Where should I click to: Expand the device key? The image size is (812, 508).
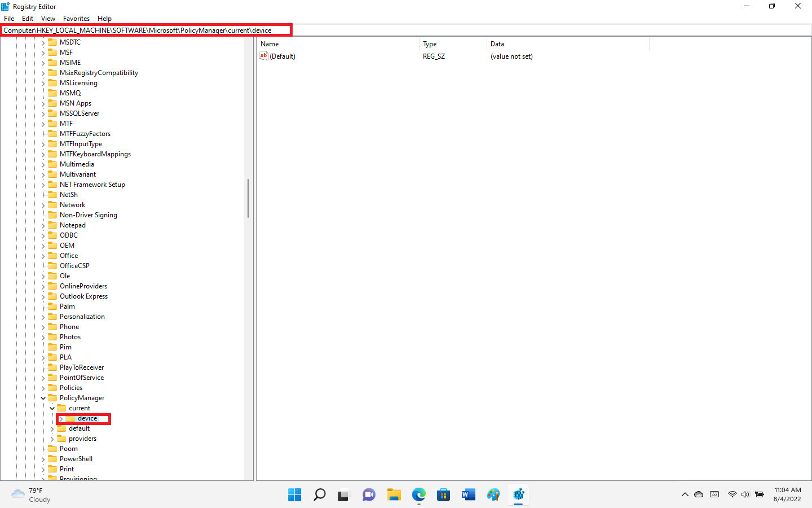(x=61, y=418)
